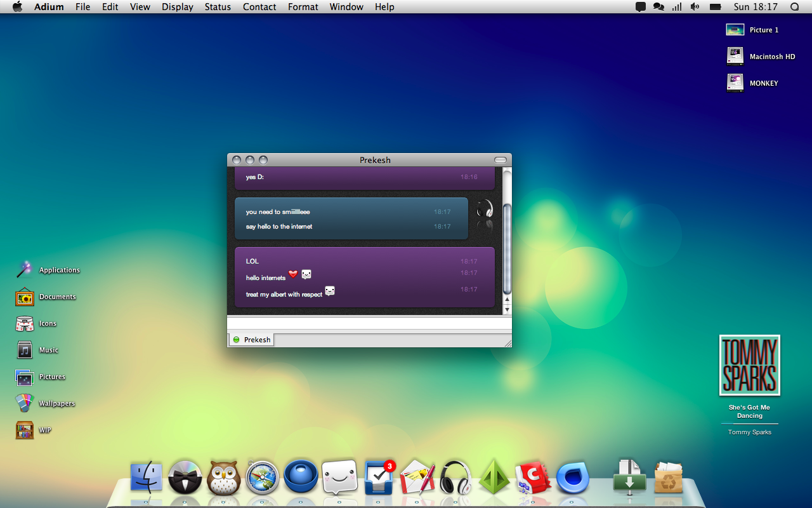Click the 'She's Got Me Dancing' song title
Viewport: 812px width, 508px height.
(749, 411)
